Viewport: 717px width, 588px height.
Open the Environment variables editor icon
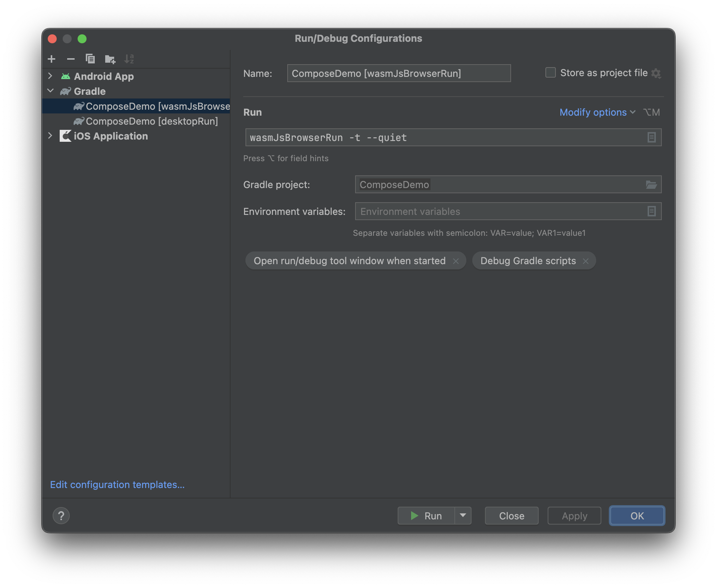point(651,211)
